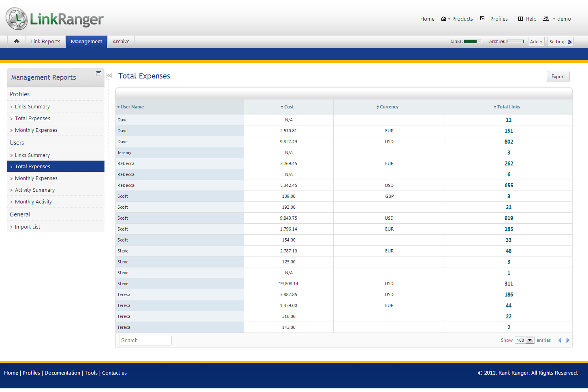This screenshot has height=392, width=588.
Task: Switch to the Link Reports tab
Action: (x=45, y=41)
